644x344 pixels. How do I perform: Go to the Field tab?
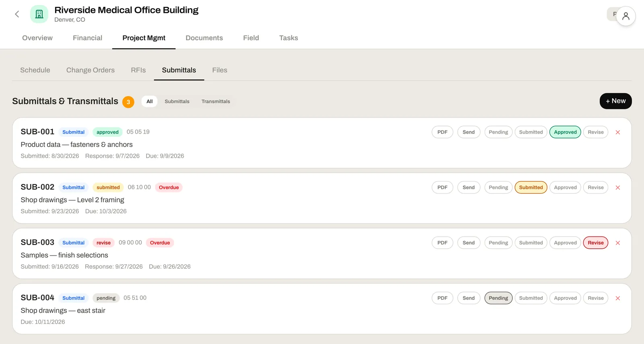[x=251, y=38]
